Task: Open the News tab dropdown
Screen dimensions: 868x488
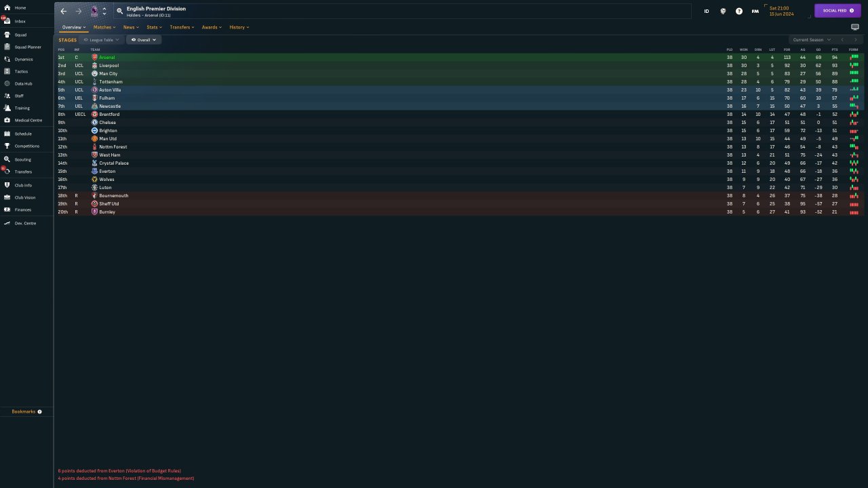Action: pyautogui.click(x=131, y=28)
